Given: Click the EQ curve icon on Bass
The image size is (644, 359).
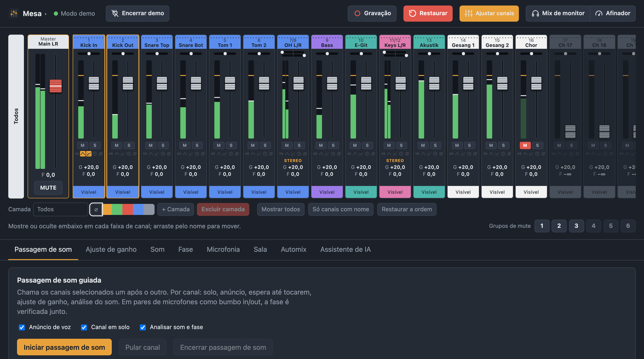Looking at the screenshot, I should click(321, 154).
